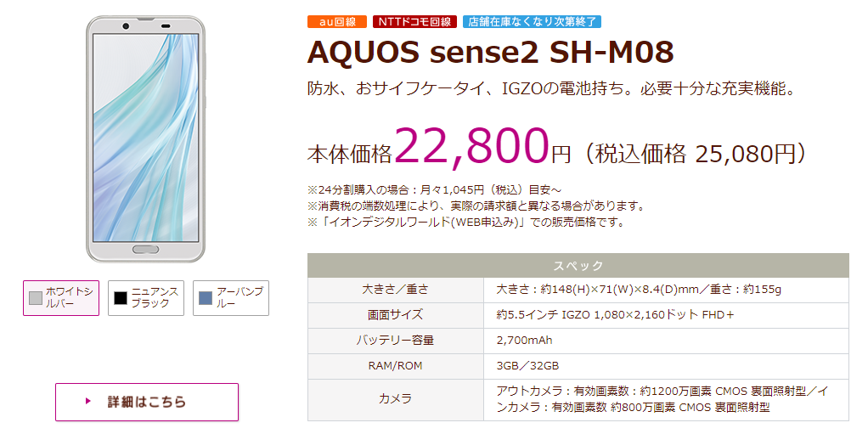The height and width of the screenshot is (434, 868).
Task: Click the バッテリー容量 row label
Action: tap(395, 341)
